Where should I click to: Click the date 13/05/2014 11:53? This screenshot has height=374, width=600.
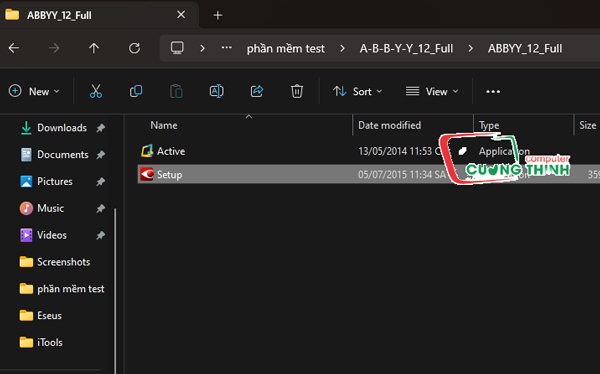(395, 151)
